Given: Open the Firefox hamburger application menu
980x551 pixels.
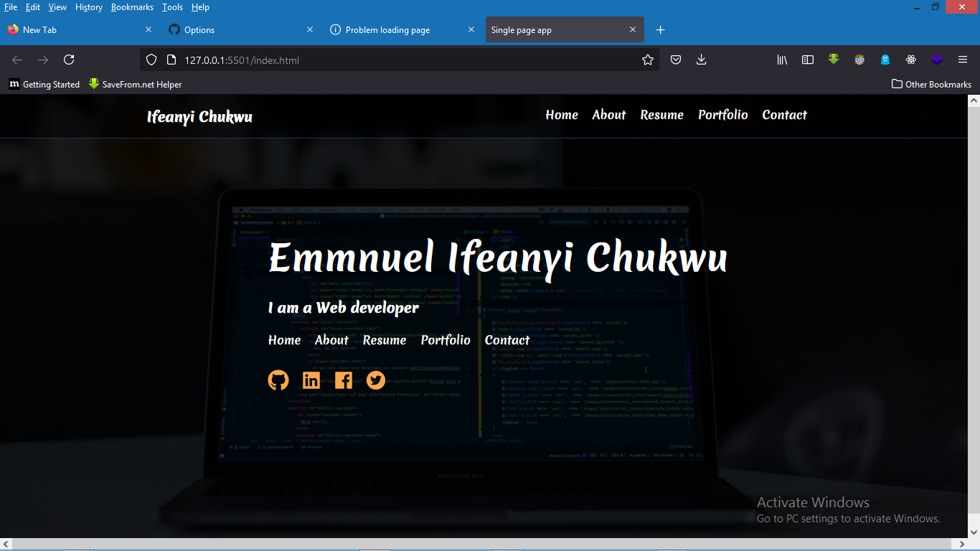Looking at the screenshot, I should point(963,60).
